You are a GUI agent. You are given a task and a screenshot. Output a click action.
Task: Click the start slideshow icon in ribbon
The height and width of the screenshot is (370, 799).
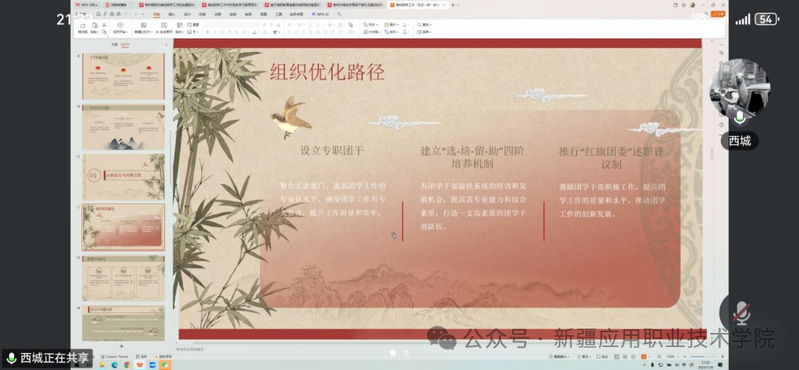tap(120, 28)
